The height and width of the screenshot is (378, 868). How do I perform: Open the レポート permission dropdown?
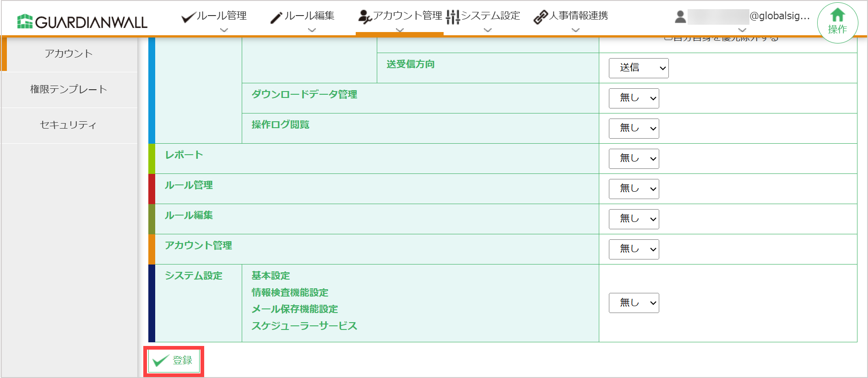click(x=634, y=159)
